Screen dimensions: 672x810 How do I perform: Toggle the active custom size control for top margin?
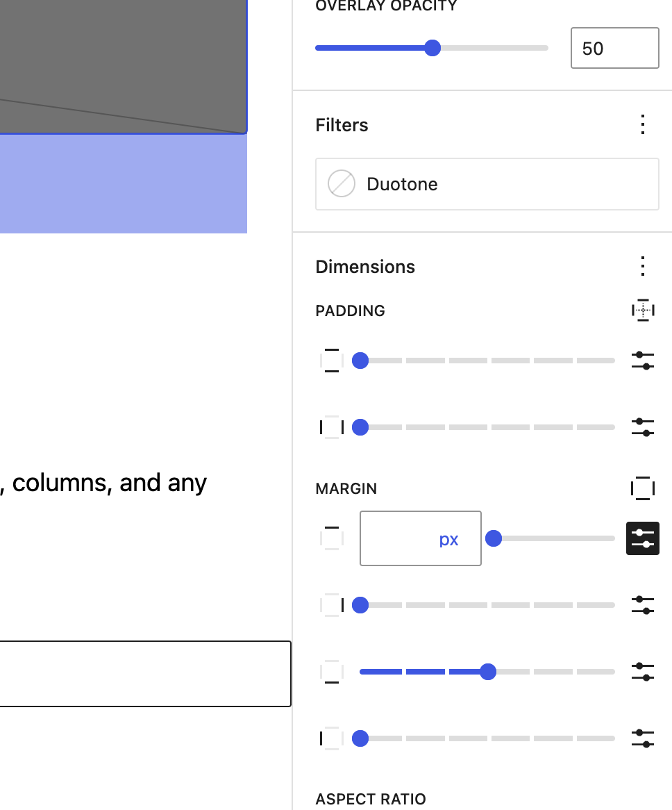pos(643,538)
